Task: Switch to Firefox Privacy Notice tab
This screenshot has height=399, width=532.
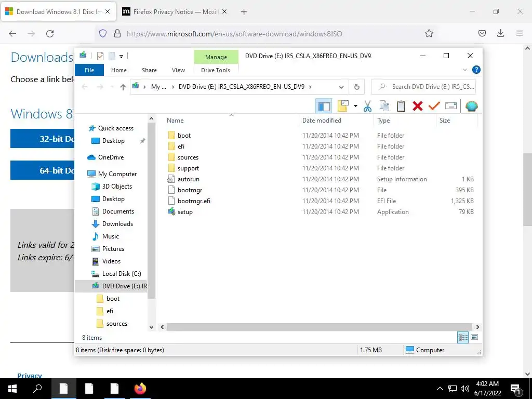Action: point(175,12)
